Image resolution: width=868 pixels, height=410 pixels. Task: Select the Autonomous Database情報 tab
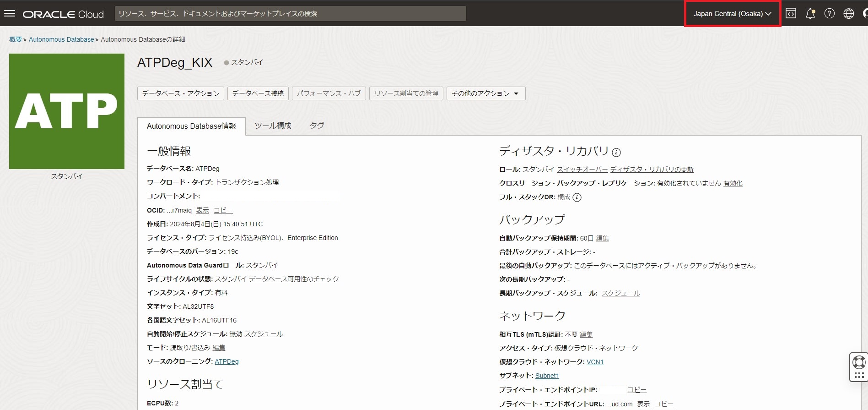click(x=191, y=126)
